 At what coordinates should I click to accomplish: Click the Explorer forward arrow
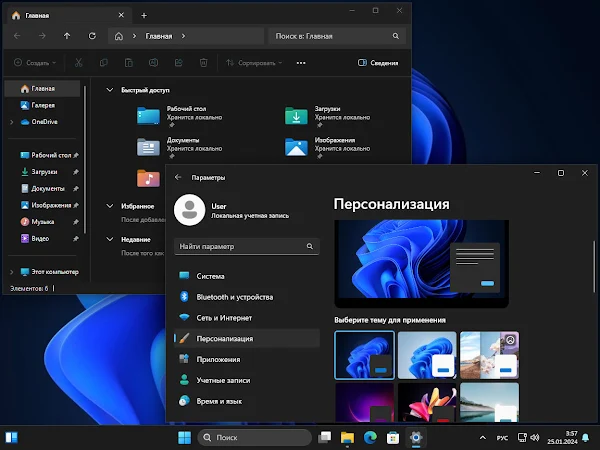click(42, 36)
